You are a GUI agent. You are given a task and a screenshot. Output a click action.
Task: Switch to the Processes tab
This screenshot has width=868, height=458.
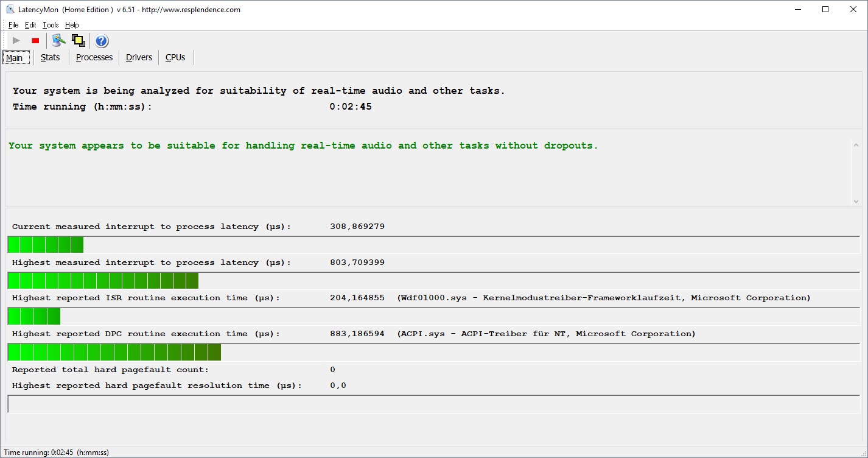94,57
